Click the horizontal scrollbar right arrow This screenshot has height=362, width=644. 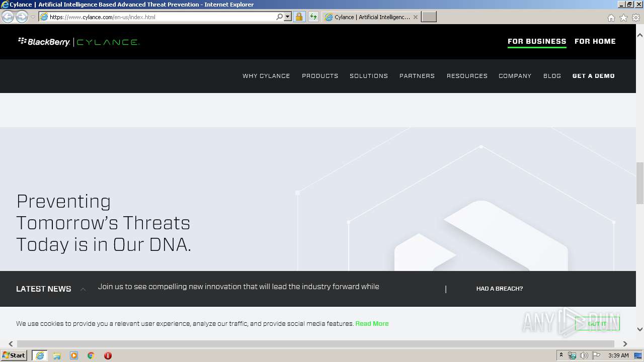pyautogui.click(x=625, y=344)
